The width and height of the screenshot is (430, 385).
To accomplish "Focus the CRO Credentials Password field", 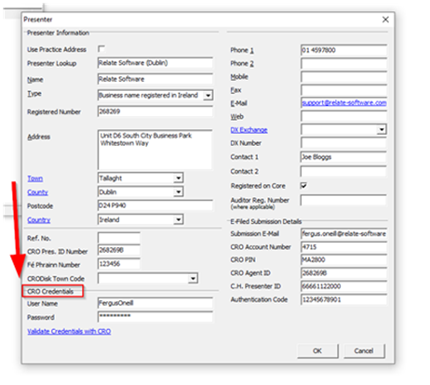I will point(155,316).
